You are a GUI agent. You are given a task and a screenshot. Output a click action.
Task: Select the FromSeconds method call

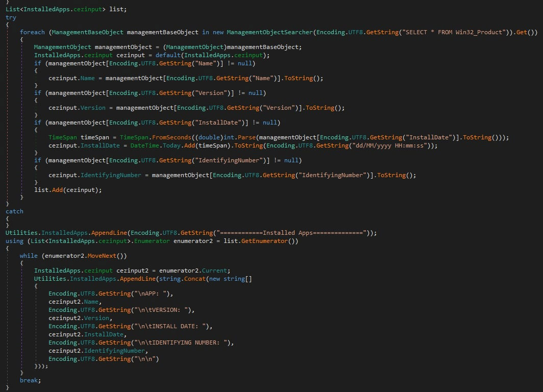coord(171,137)
